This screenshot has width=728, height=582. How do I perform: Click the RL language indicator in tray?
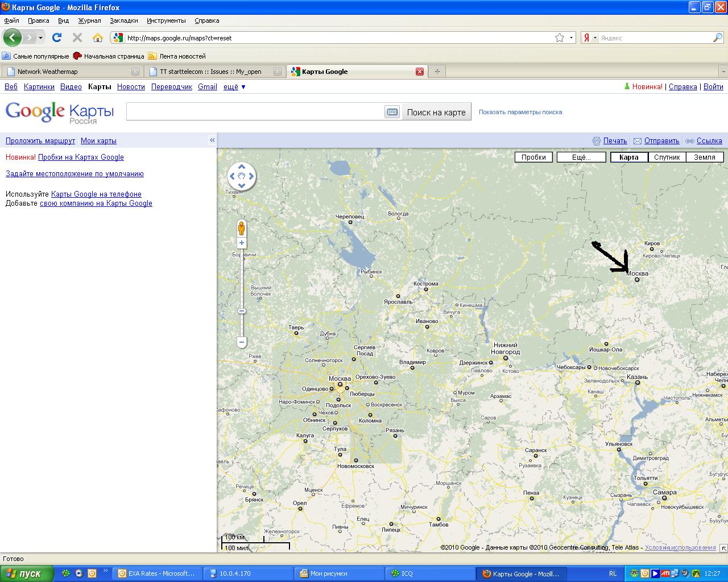click(x=613, y=573)
